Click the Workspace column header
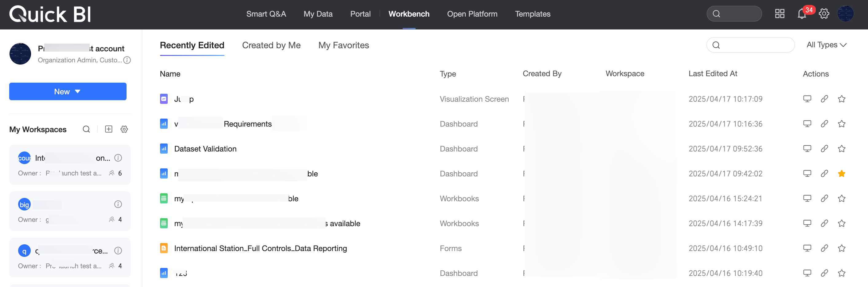868x287 pixels. (x=625, y=73)
